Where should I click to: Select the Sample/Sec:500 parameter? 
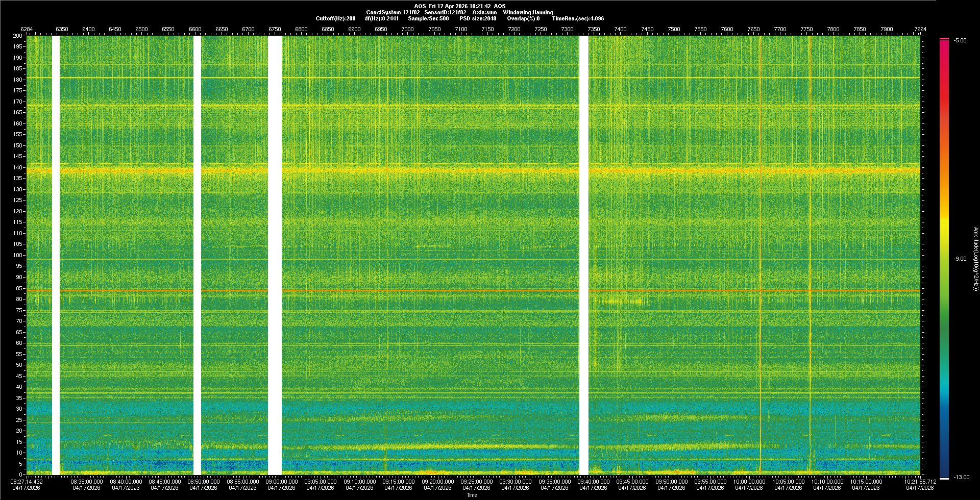pyautogui.click(x=428, y=19)
